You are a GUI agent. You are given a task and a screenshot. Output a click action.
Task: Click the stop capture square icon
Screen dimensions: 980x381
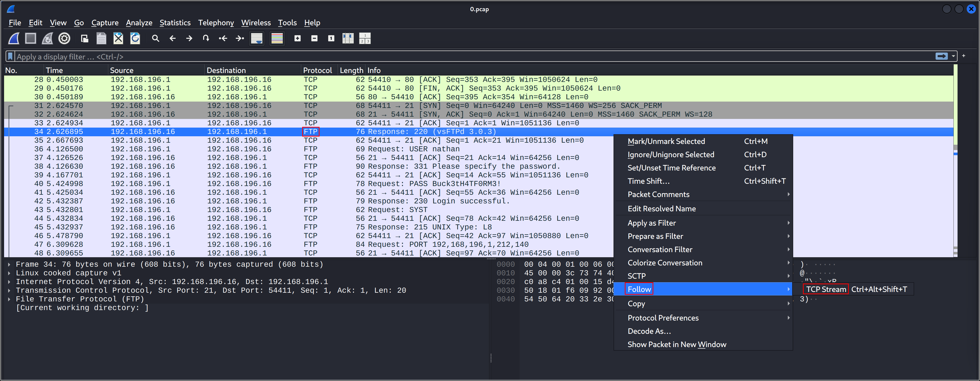pyautogui.click(x=30, y=38)
